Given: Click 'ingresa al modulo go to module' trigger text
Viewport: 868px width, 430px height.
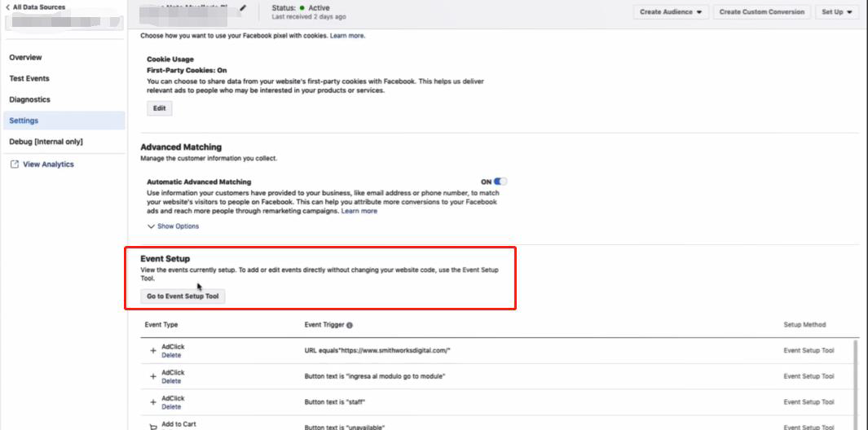Looking at the screenshot, I should pos(375,376).
